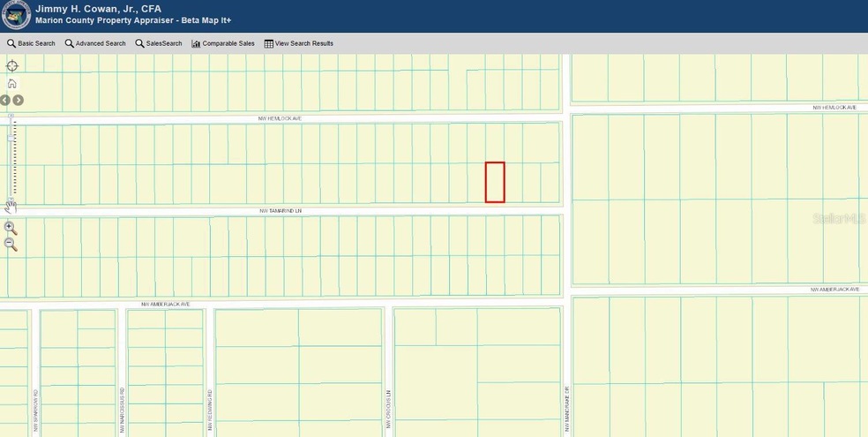The width and height of the screenshot is (868, 437).
Task: Select the pan hand tool
Action: [11, 206]
